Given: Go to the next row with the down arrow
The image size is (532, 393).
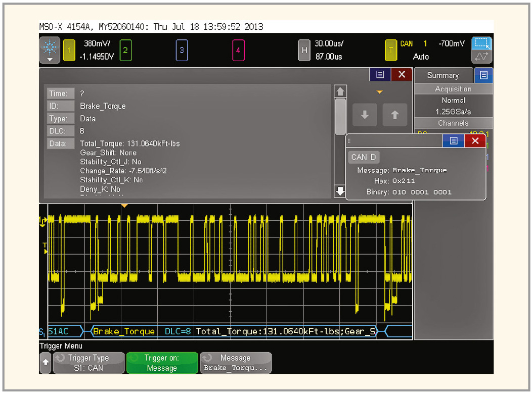Looking at the screenshot, I should coord(365,115).
